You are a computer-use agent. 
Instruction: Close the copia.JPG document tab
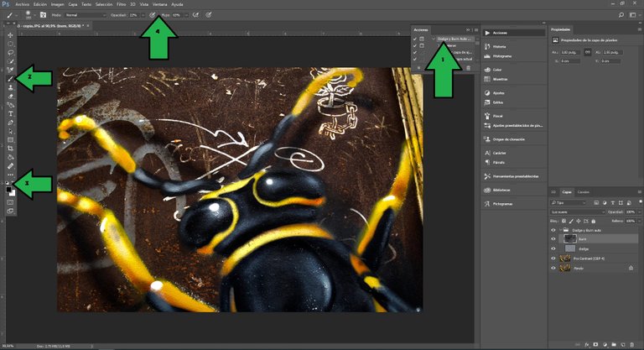click(88, 26)
